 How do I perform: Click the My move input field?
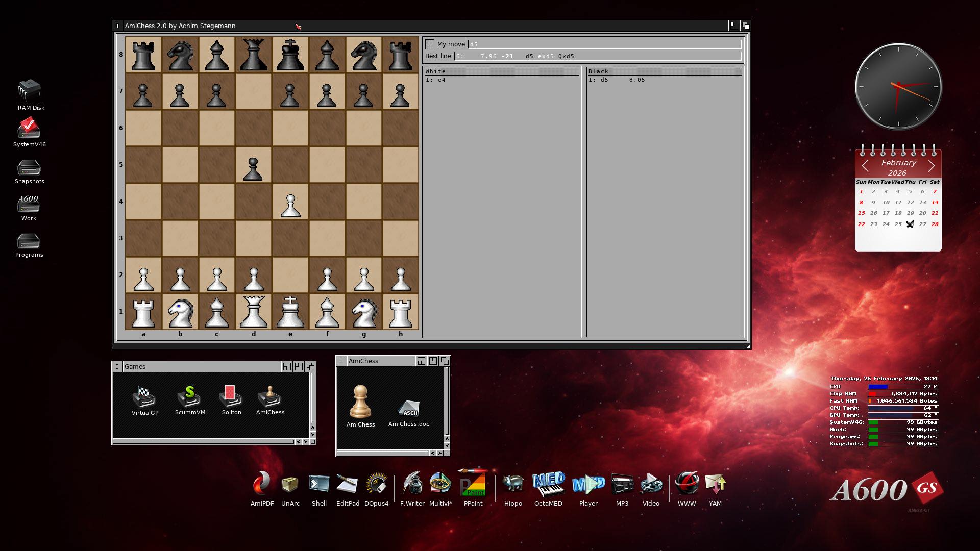pyautogui.click(x=604, y=44)
